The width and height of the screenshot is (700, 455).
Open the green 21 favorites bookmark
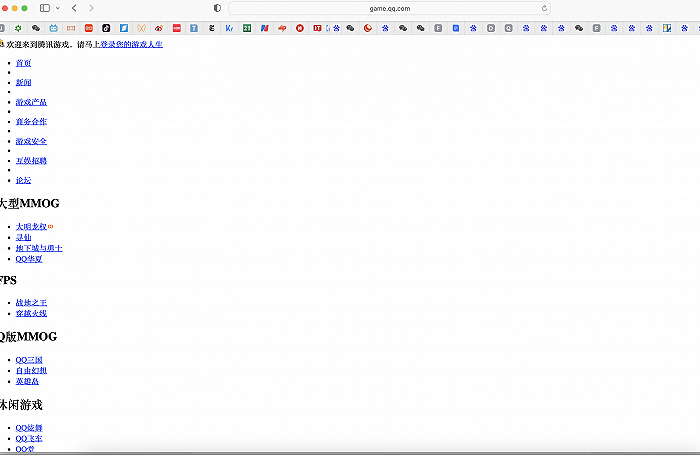(x=247, y=28)
